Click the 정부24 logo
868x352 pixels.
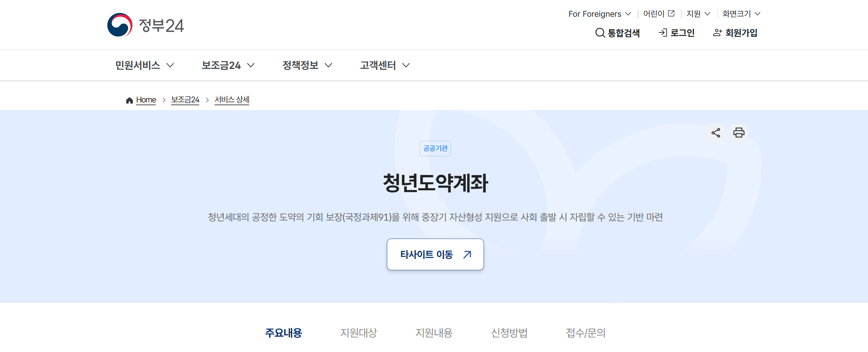coord(145,25)
